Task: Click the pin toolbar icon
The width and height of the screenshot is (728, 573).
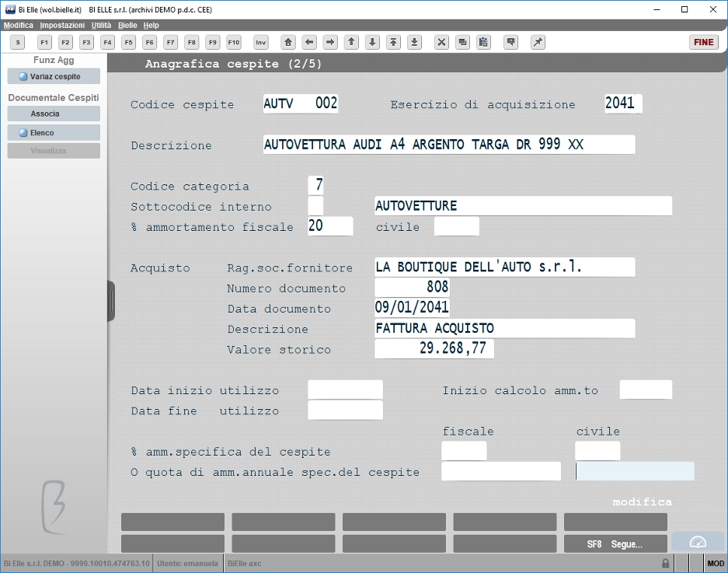Action: click(x=538, y=42)
